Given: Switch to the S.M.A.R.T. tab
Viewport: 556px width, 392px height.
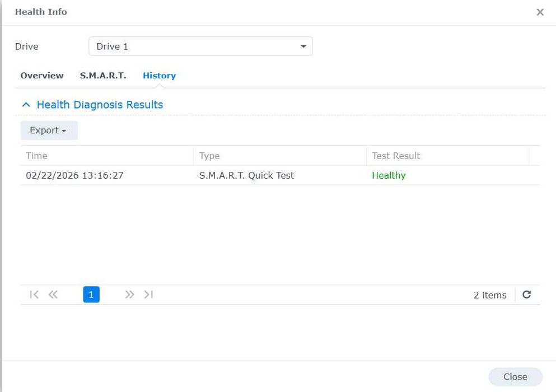Looking at the screenshot, I should tap(103, 76).
